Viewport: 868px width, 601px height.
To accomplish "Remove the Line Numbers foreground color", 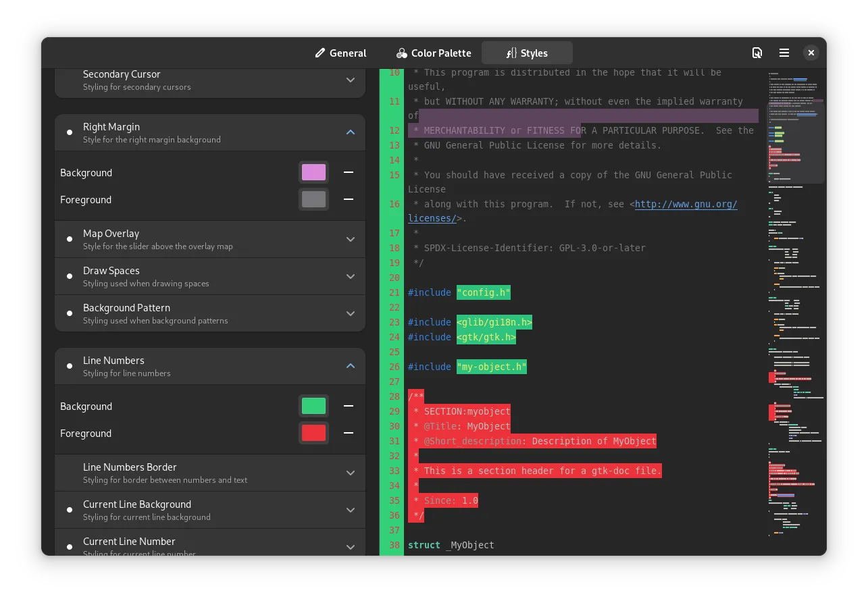I will pyautogui.click(x=349, y=434).
